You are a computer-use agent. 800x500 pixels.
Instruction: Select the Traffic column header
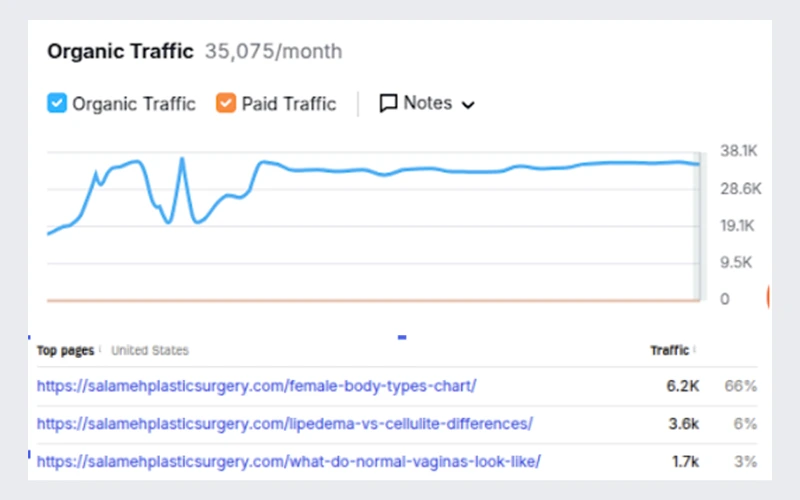point(669,350)
